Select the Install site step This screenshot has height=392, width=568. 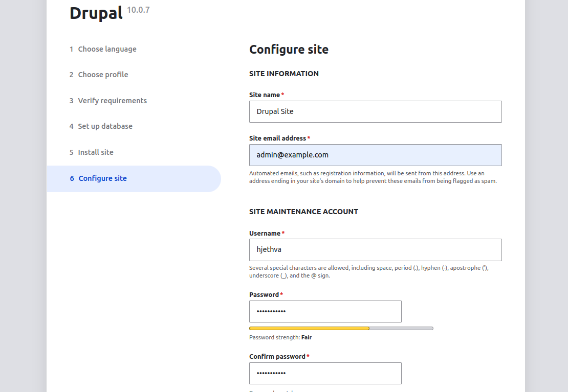96,152
